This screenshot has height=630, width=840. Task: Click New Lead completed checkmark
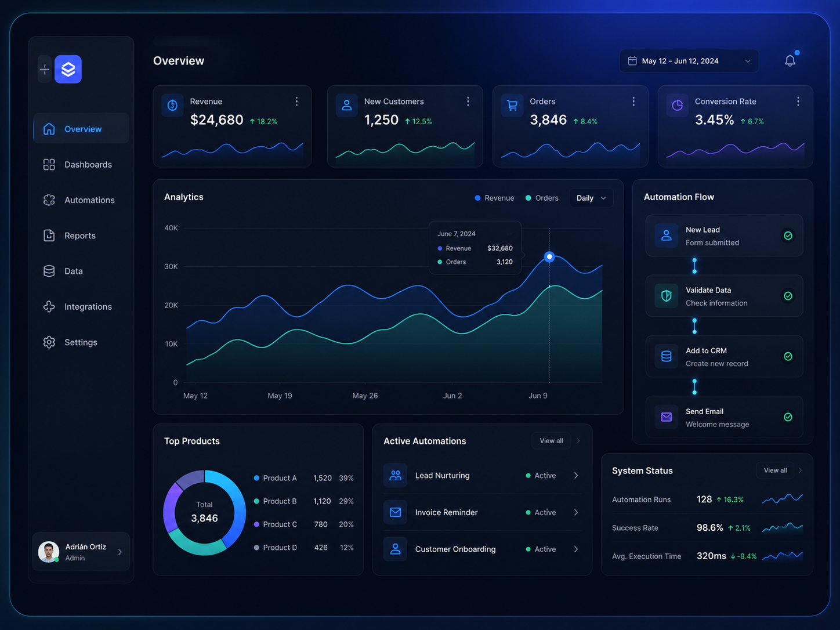point(788,236)
